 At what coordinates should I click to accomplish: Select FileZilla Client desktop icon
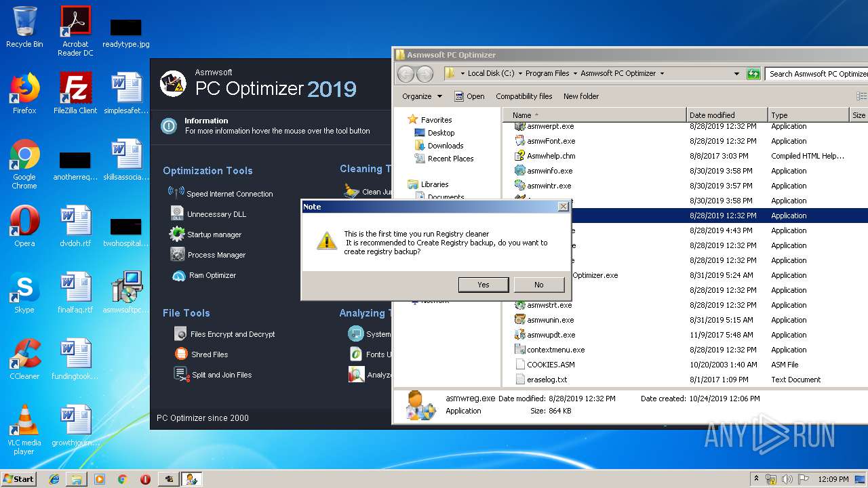75,94
